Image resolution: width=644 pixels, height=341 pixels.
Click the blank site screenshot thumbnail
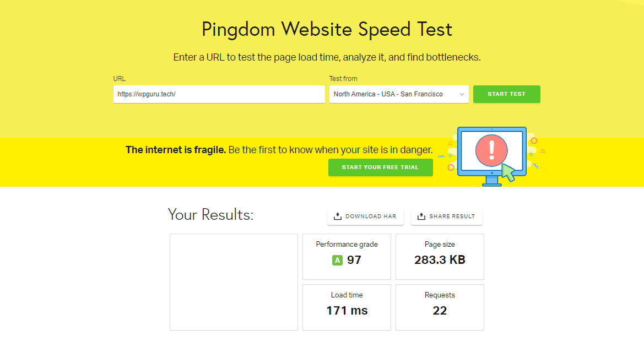234,282
